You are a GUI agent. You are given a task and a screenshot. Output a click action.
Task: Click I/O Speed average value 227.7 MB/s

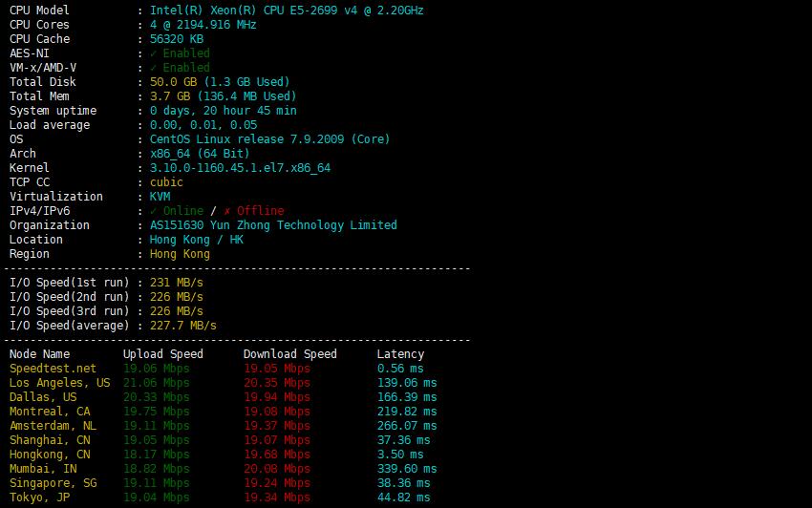182,326
